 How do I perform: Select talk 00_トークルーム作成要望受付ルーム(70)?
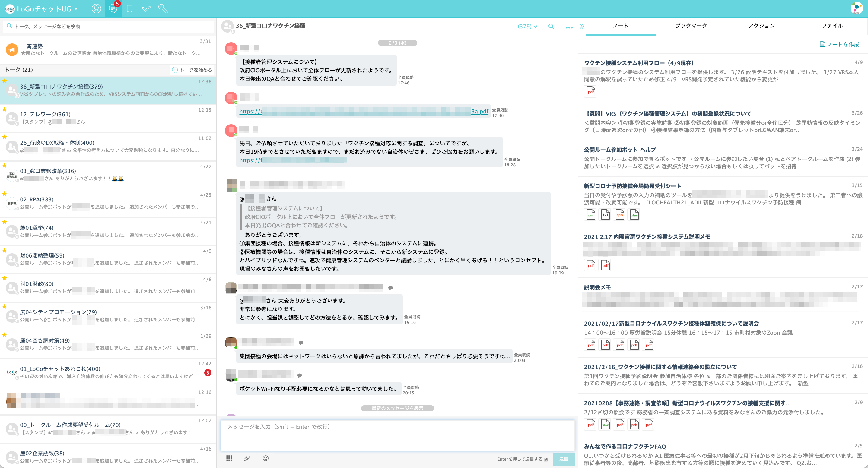pos(108,428)
